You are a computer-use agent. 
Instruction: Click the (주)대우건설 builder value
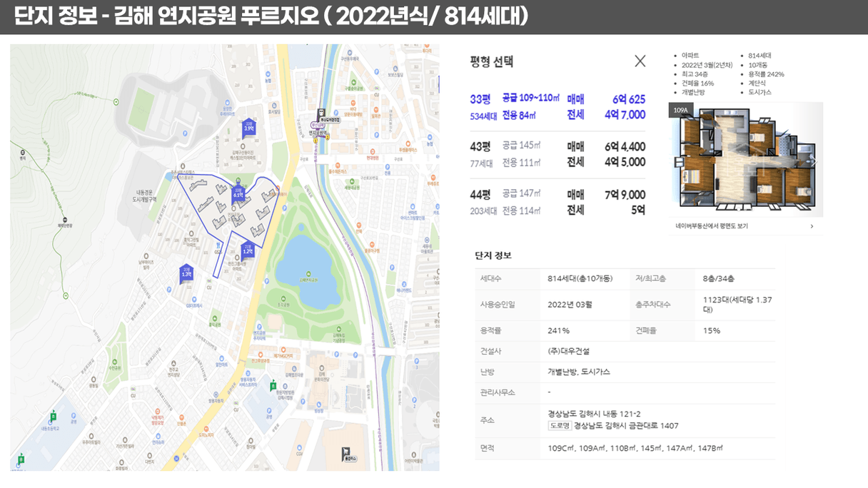tap(568, 351)
